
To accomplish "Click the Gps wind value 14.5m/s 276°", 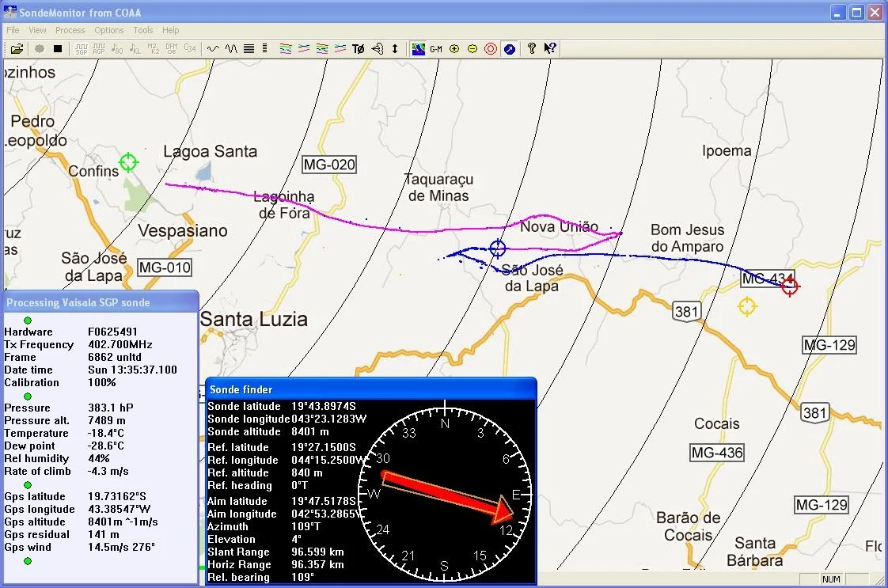I will 121,547.
